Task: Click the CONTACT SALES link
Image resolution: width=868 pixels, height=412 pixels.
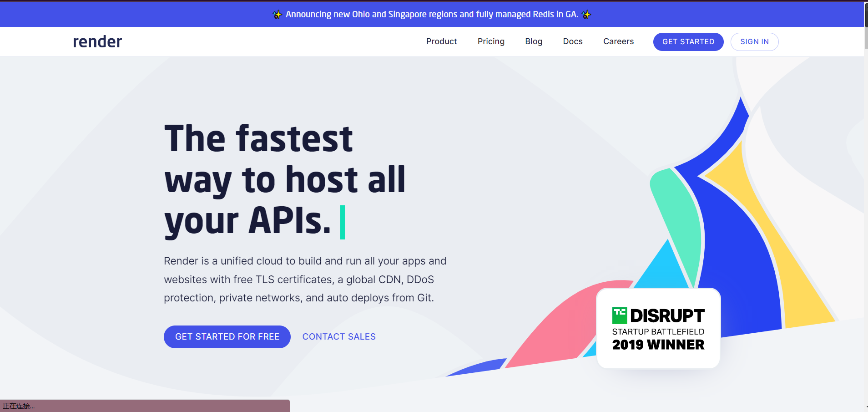Action: [339, 337]
